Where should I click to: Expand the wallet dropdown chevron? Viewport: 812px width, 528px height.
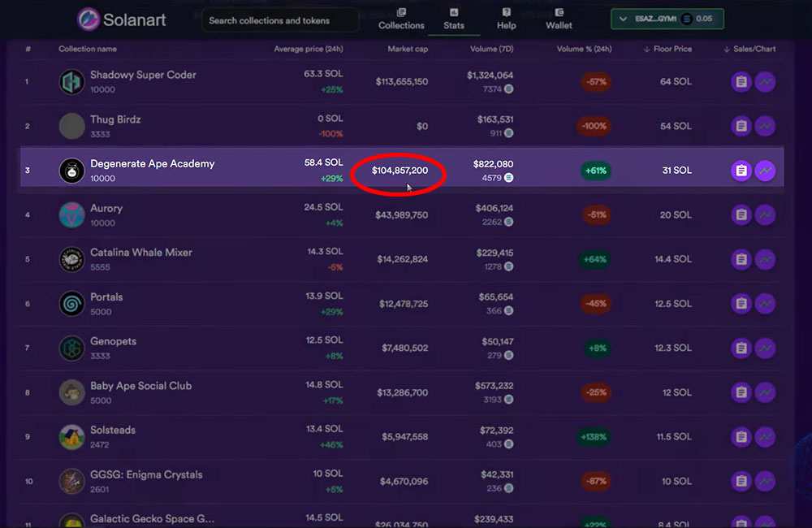point(623,18)
